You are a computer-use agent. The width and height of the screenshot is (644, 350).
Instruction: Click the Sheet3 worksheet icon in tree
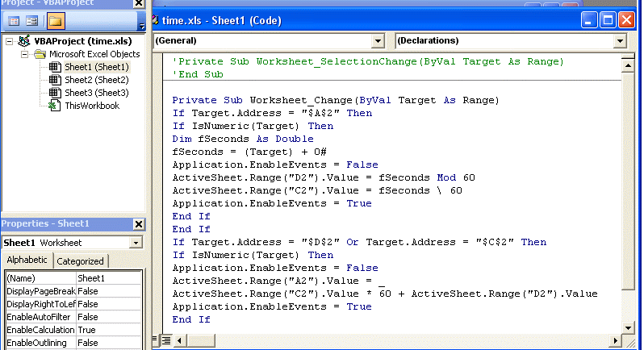(x=55, y=93)
